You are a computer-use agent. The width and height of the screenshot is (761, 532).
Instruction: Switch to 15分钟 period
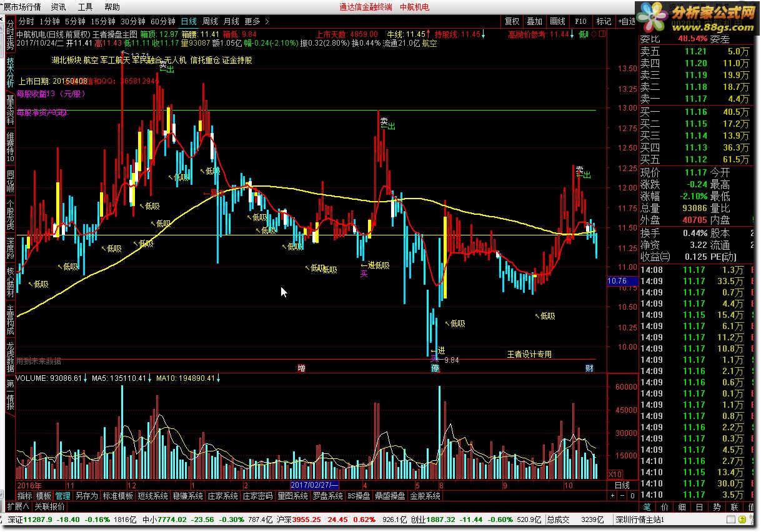pos(103,21)
